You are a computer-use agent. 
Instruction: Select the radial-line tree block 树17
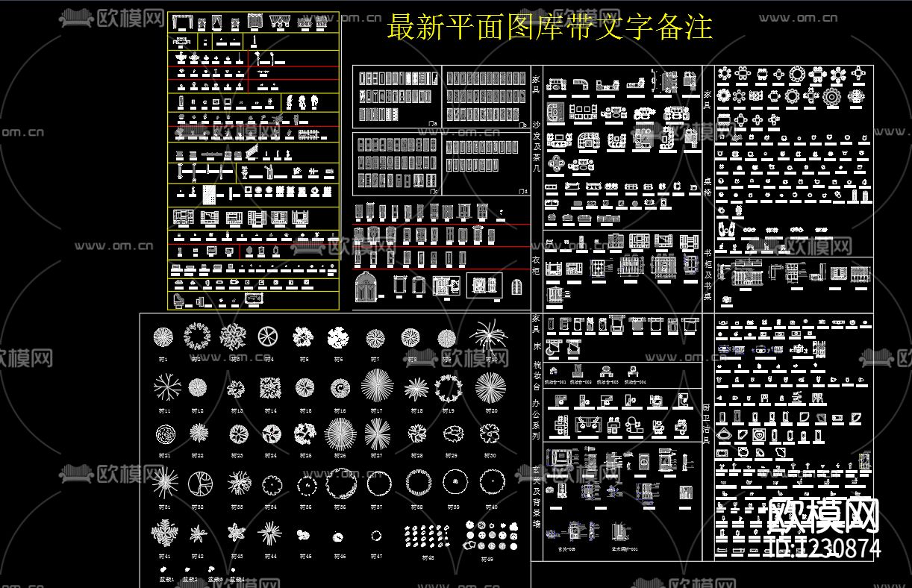pos(377,387)
